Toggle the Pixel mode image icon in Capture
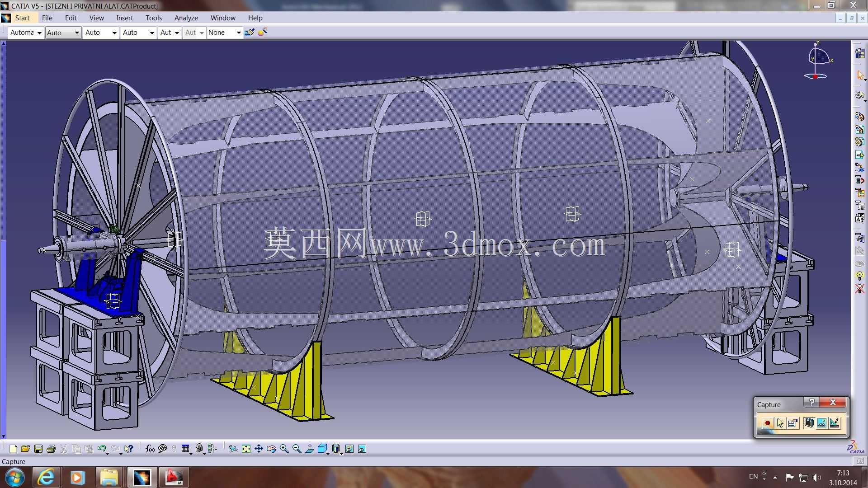The image size is (868, 488). point(822,423)
